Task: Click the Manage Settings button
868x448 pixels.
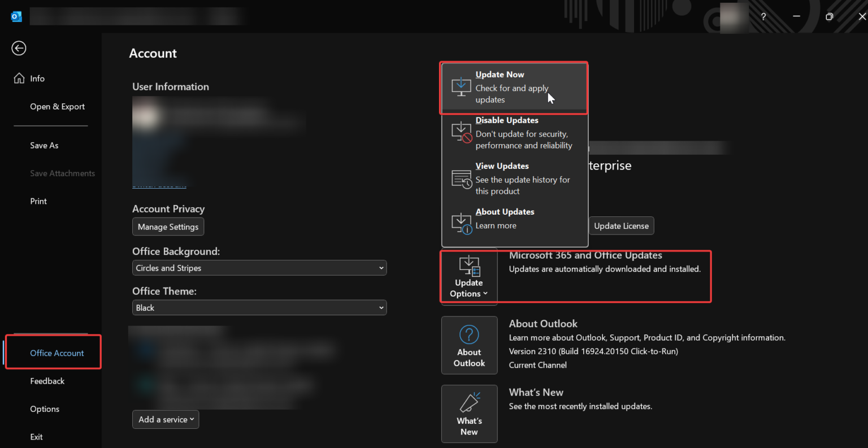Action: coord(168,227)
